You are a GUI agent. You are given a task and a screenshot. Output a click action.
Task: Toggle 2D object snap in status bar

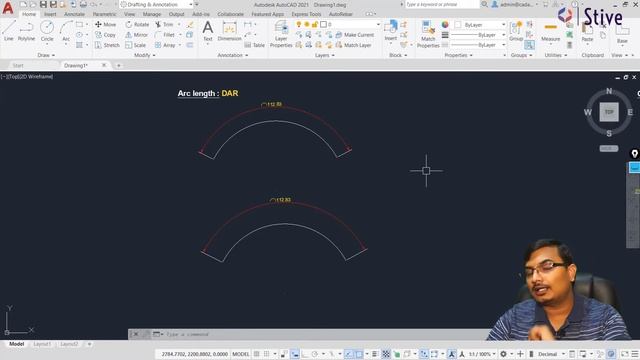[358, 354]
